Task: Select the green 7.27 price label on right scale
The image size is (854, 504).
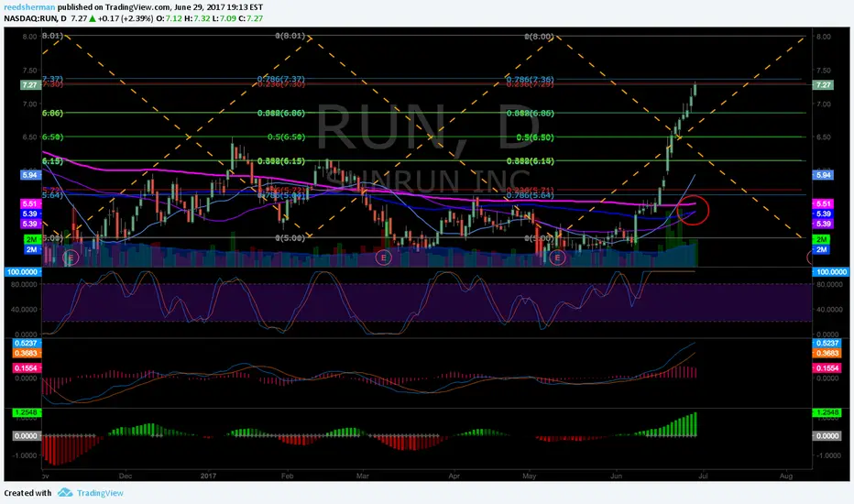Action: 823,85
